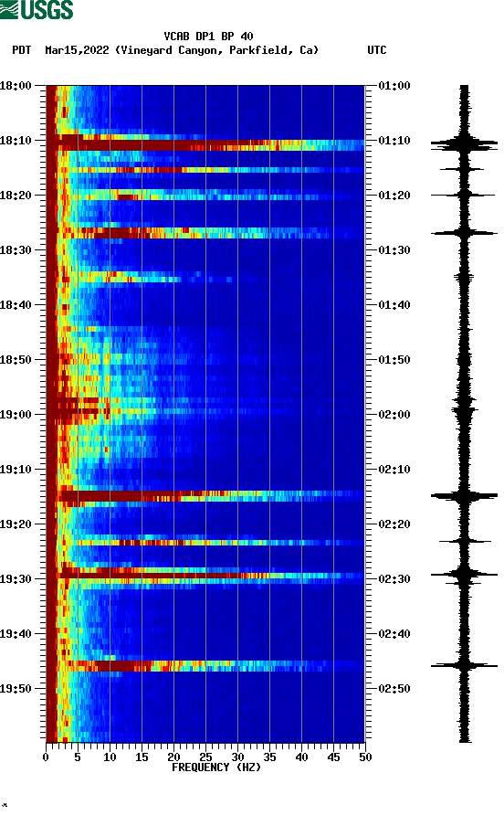Click the 19:10 PDT time label
This screenshot has height=815, width=504.
click(x=16, y=470)
